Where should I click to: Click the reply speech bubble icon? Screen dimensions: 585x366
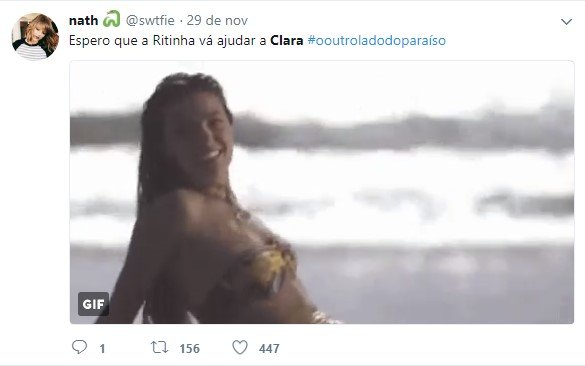point(79,347)
